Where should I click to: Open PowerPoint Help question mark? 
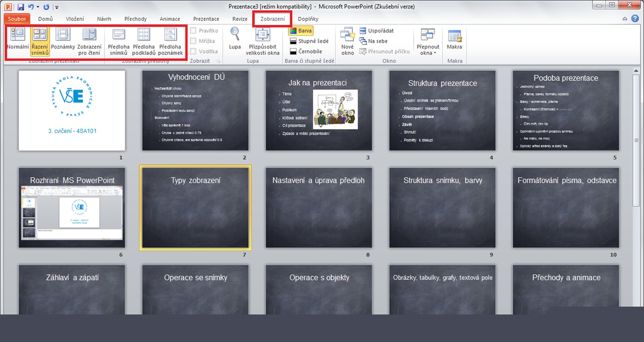coord(635,19)
